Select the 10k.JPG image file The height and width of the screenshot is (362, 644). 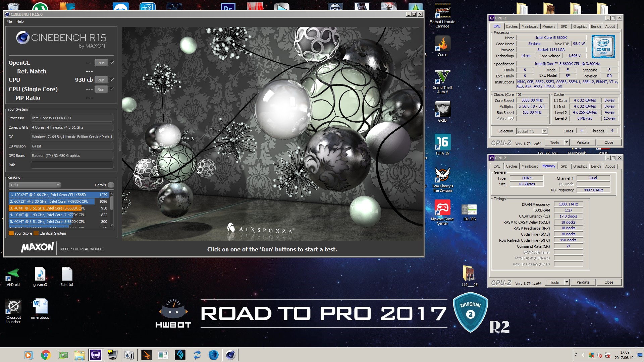[x=469, y=213]
